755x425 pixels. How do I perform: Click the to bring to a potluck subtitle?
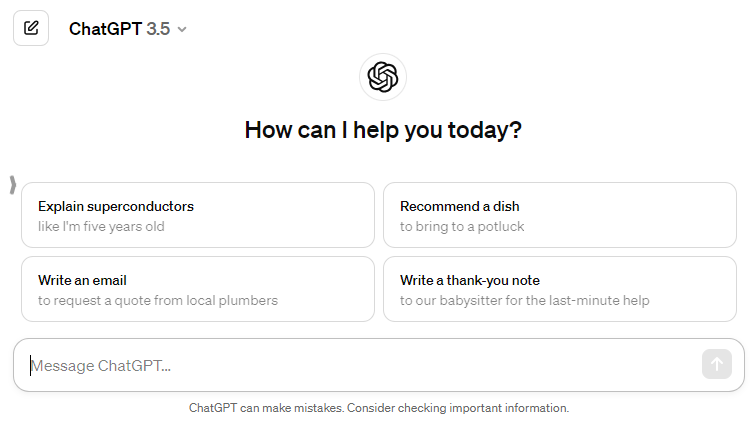[462, 226]
